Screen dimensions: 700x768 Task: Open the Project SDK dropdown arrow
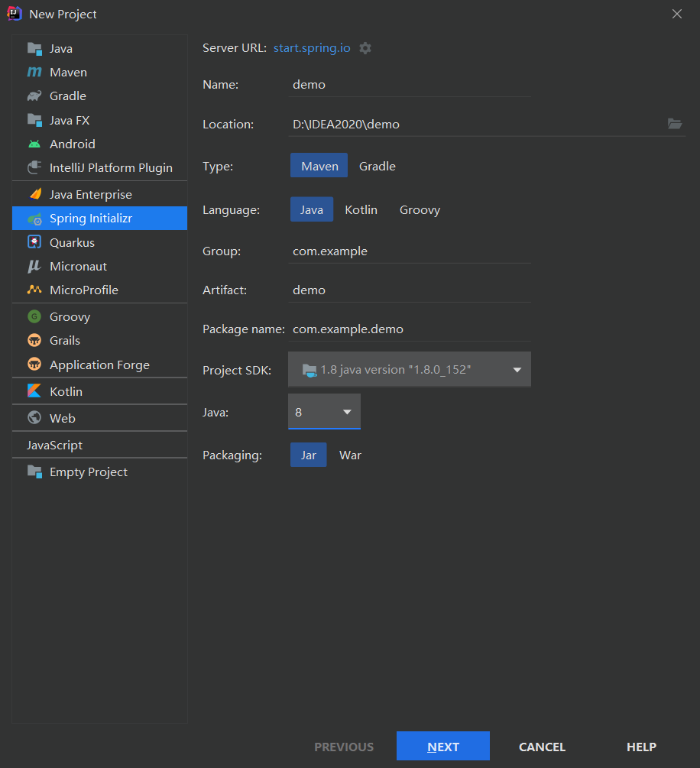pyautogui.click(x=517, y=370)
